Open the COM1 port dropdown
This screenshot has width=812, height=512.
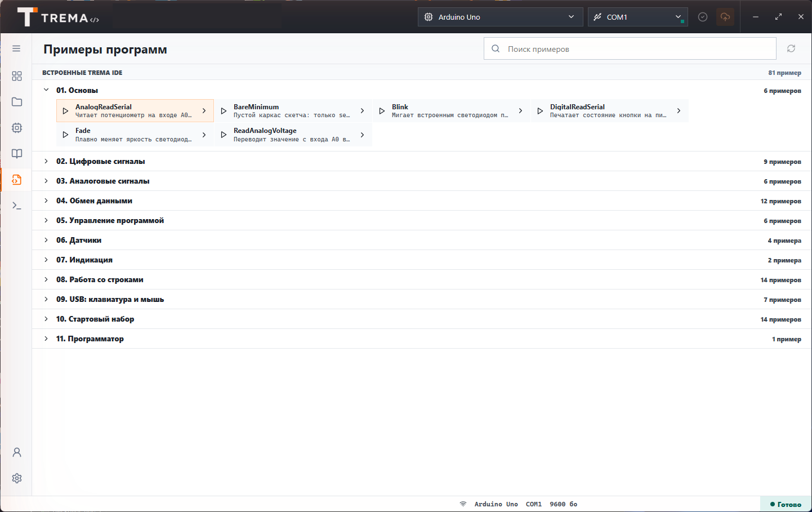click(x=637, y=17)
